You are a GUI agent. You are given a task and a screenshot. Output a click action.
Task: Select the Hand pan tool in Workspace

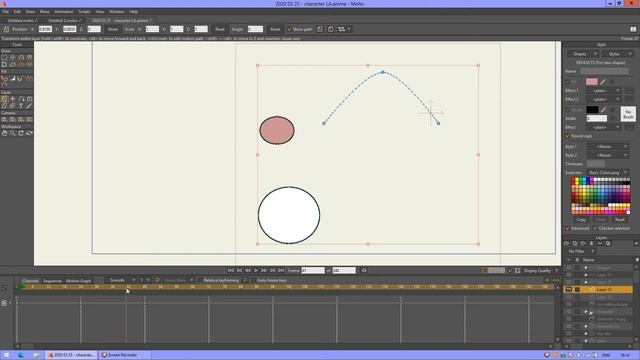[x=4, y=133]
